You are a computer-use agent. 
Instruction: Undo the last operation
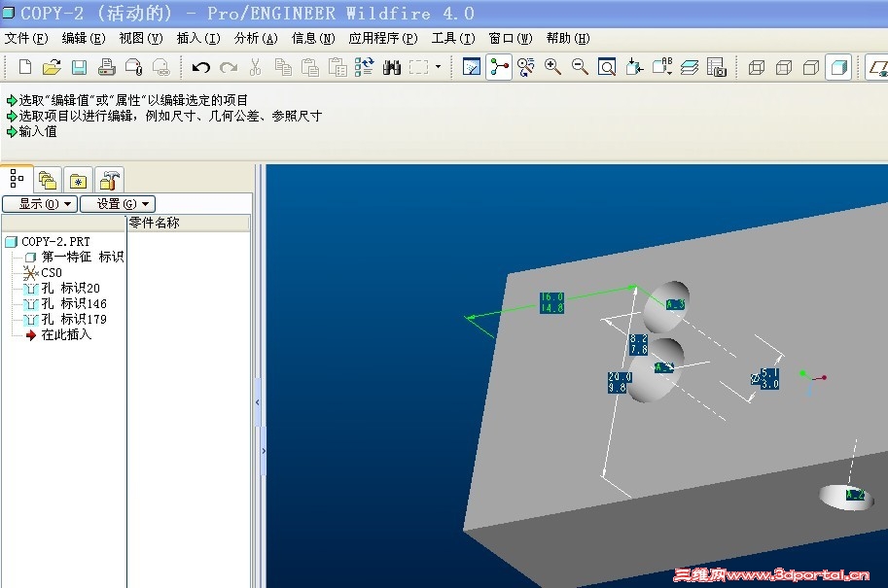200,67
